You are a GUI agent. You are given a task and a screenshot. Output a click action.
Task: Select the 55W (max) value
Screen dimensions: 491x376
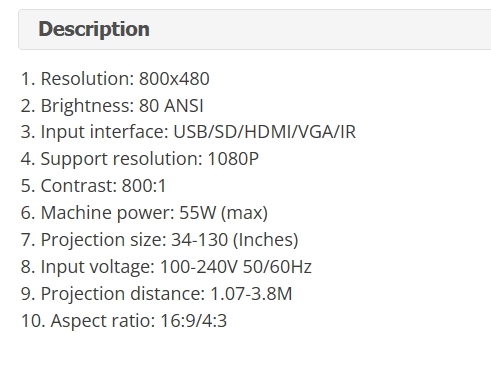224,213
